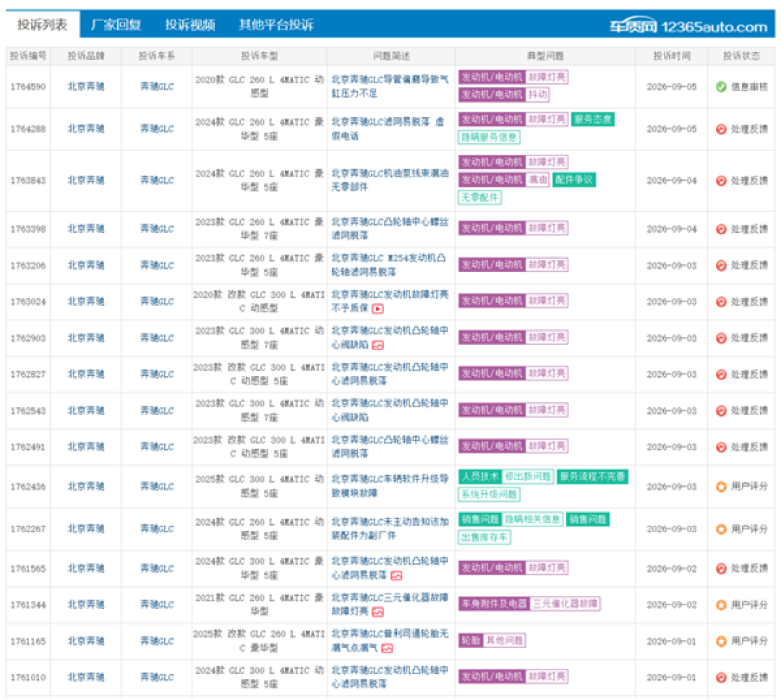Click the 发动机/电动机 漏油 tag in row 1763843
This screenshot has width=781, height=700.
(x=503, y=180)
